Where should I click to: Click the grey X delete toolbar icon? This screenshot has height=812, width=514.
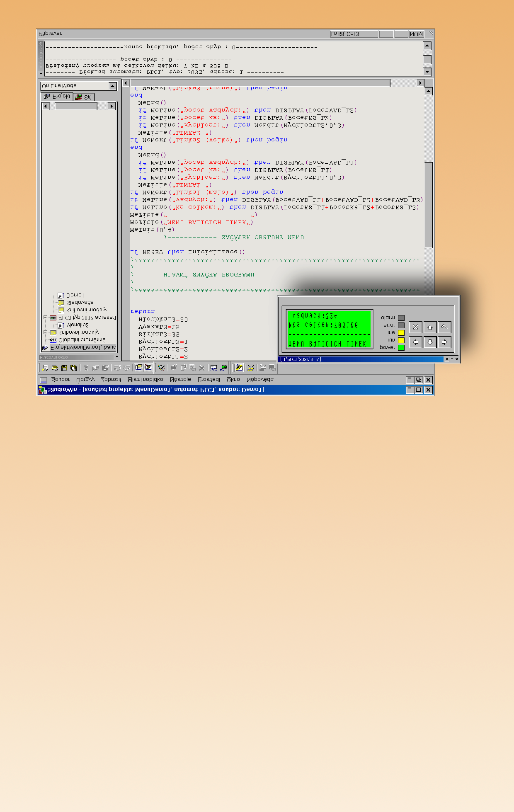[x=202, y=368]
